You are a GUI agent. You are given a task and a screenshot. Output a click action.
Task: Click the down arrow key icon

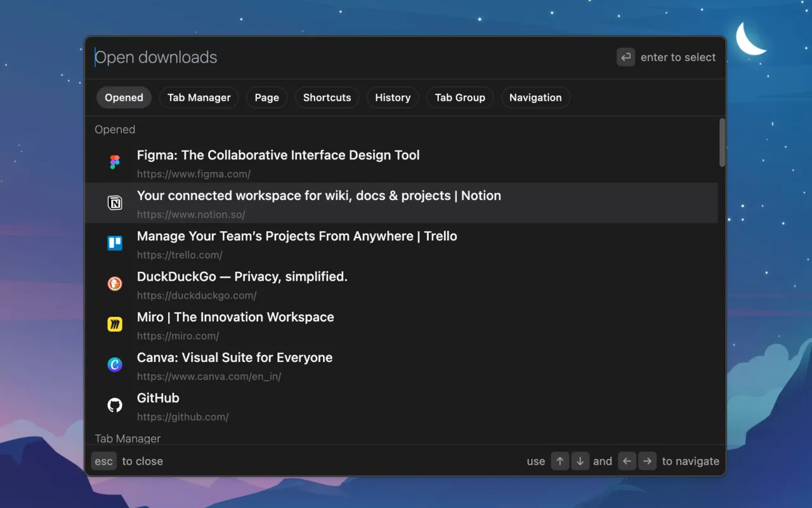pos(580,461)
